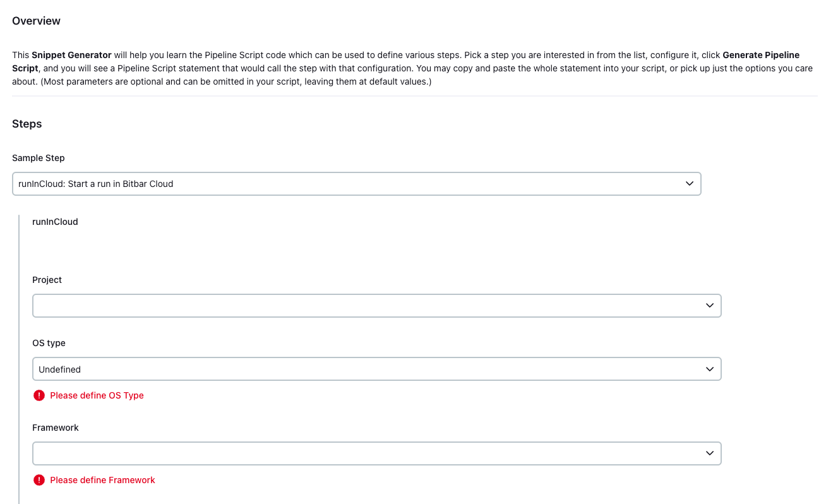Click the 'Please define OS Type' warning text
Viewport: 826px width, 504px height.
pos(97,395)
